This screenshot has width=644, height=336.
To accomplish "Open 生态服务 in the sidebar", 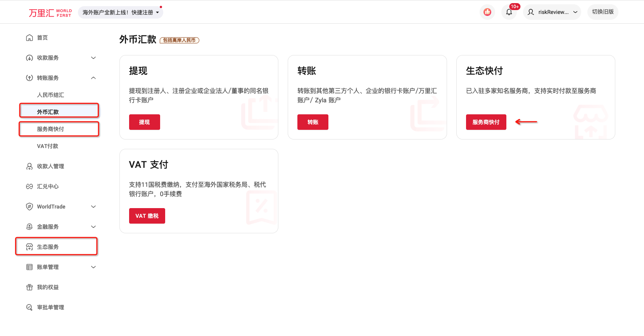I will 48,247.
